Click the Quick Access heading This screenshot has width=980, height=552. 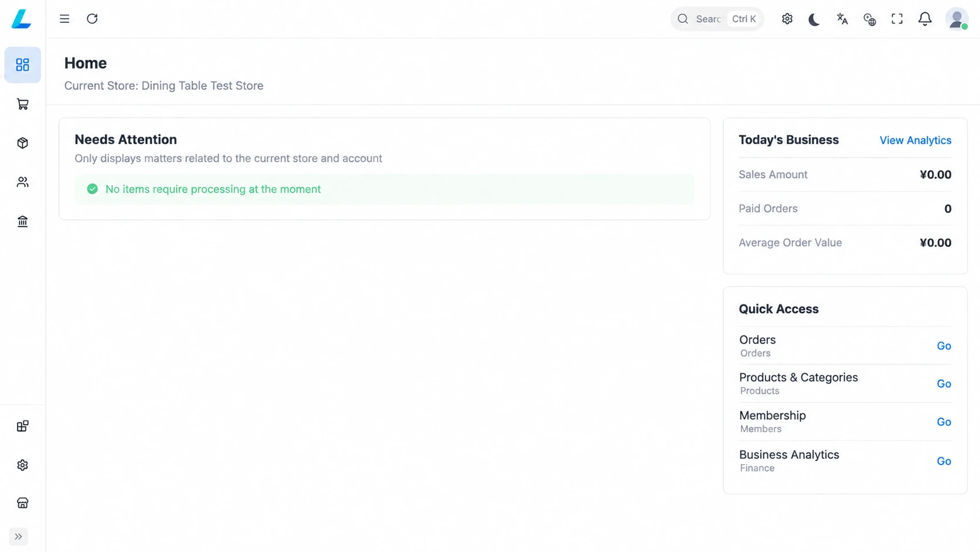tap(778, 309)
